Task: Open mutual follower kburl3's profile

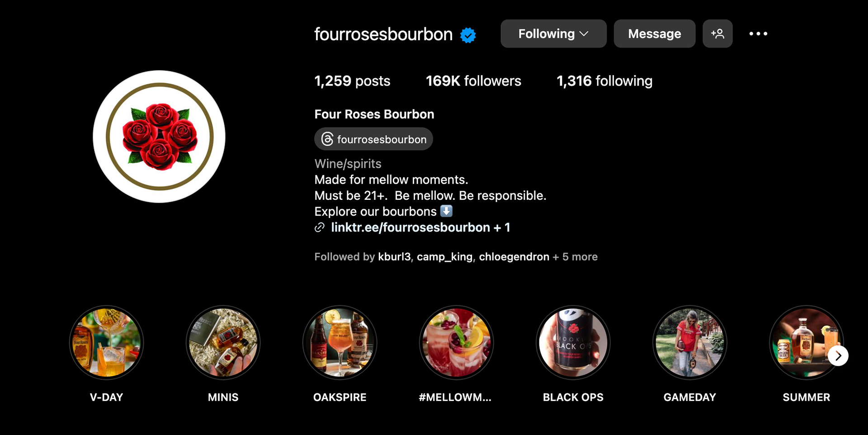Action: (394, 257)
